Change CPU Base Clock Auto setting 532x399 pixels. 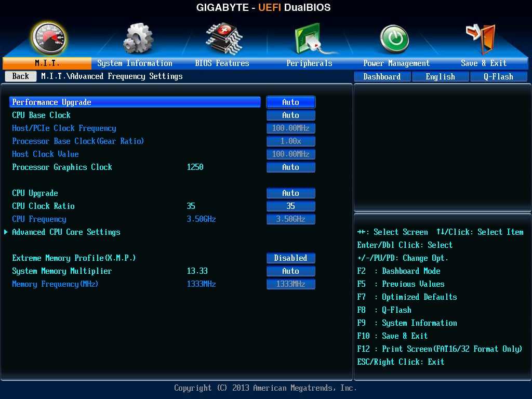[x=290, y=115]
